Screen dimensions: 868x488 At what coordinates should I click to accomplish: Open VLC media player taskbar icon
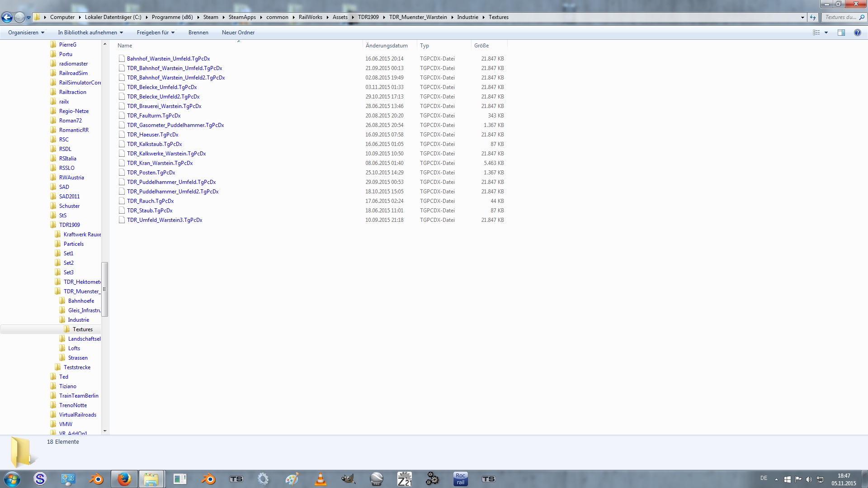320,479
